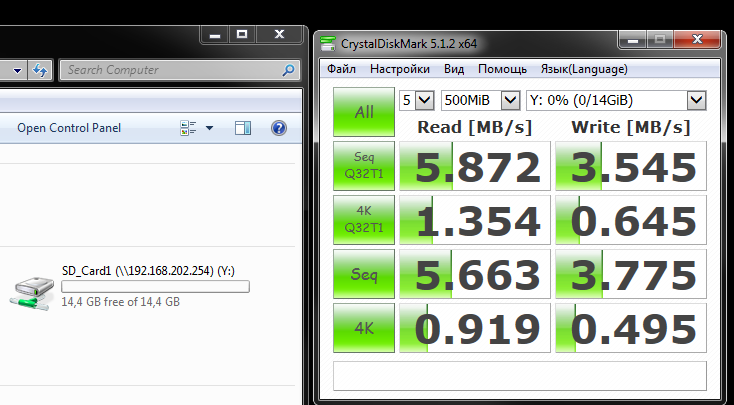The image size is (734, 405).
Task: Click Open Control Panel in Explorer toolbar
Action: point(69,128)
